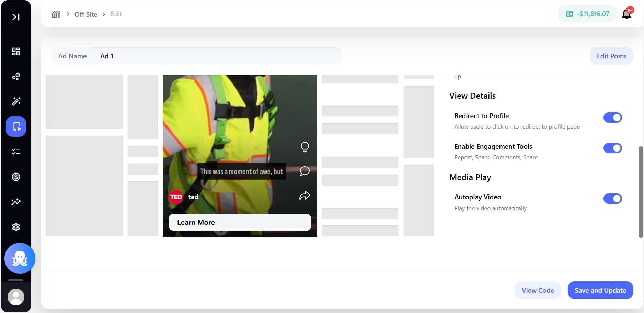Open the connected circles sidebar icon

[x=16, y=77]
